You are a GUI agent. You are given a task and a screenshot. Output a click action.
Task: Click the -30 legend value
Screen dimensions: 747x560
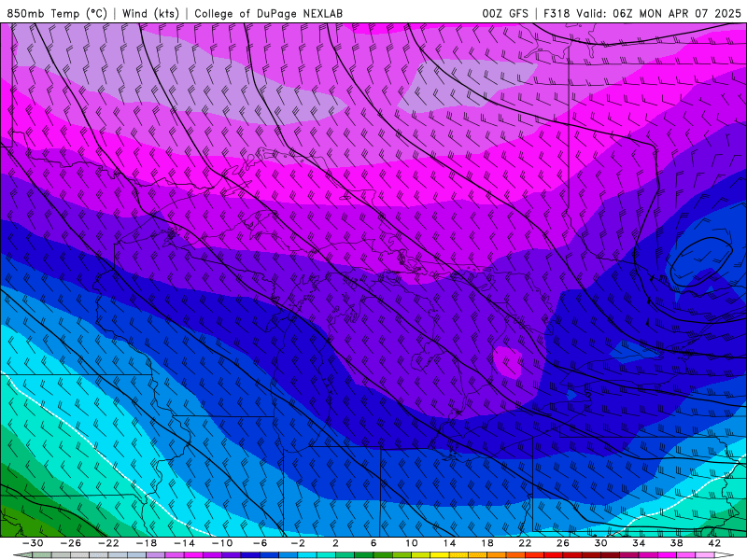(33, 543)
